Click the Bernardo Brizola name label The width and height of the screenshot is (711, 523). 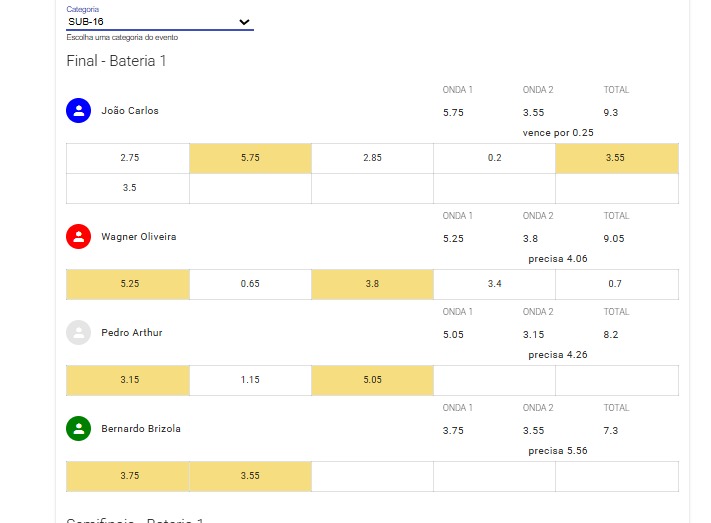point(141,429)
